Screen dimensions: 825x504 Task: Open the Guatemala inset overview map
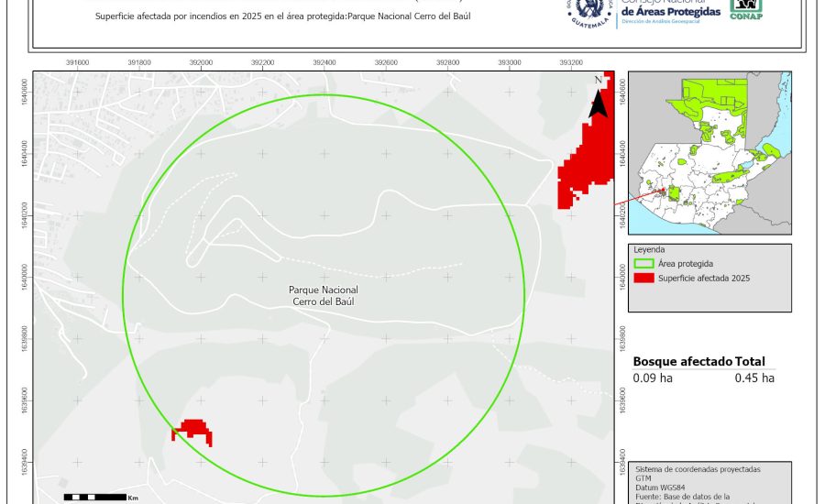[709, 153]
